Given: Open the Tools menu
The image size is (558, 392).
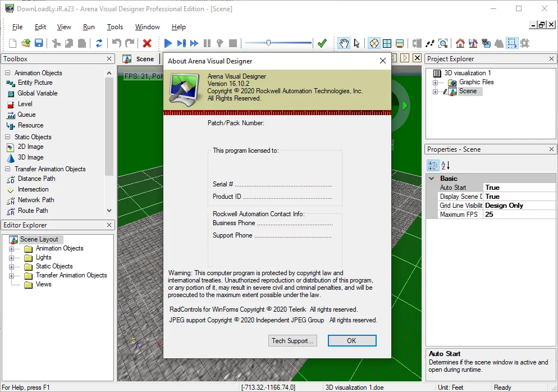Looking at the screenshot, I should click(115, 27).
